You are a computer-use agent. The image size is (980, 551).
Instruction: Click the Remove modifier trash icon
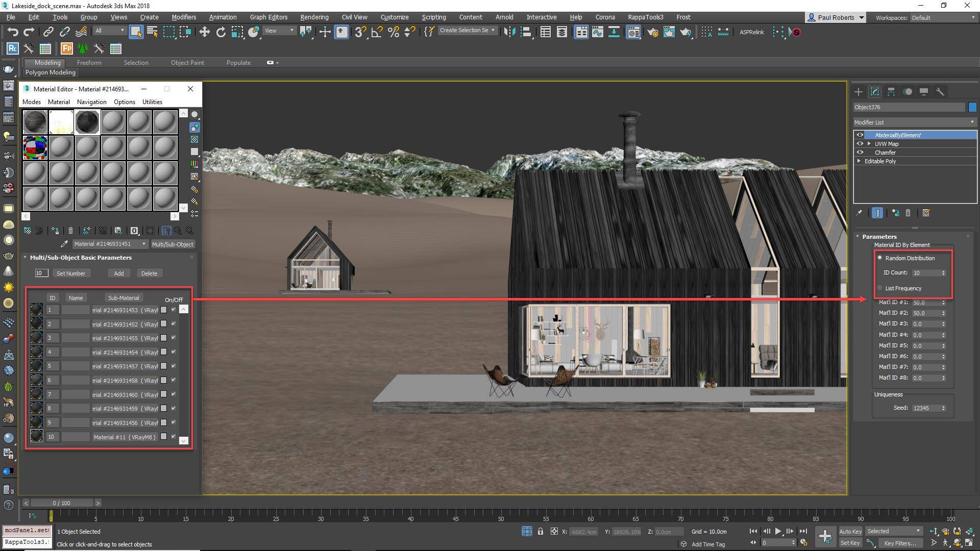point(908,213)
